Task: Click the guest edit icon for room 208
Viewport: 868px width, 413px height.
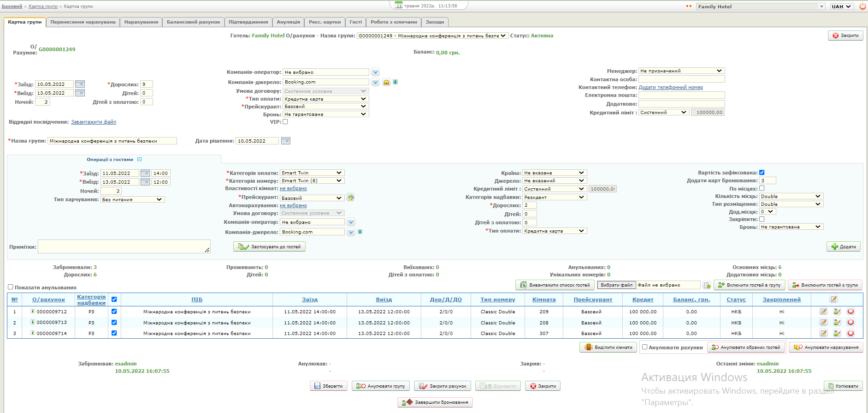Action: pos(837,323)
